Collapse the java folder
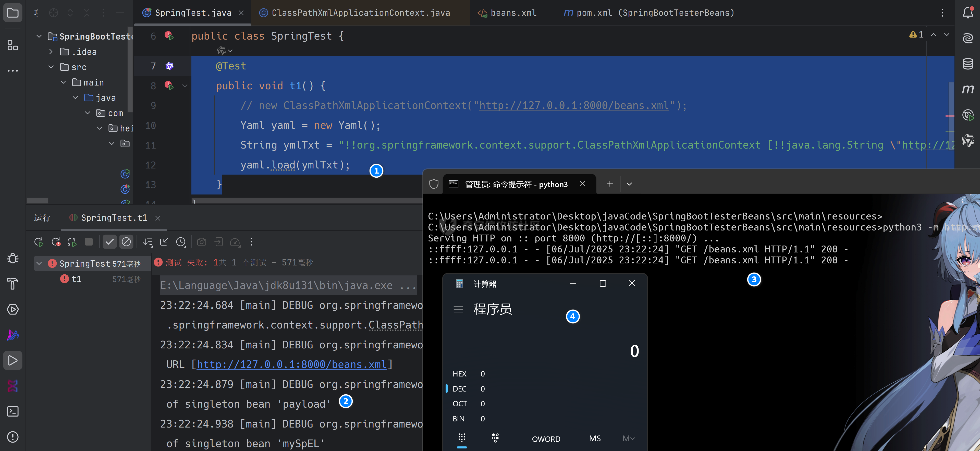The image size is (980, 451). coord(75,97)
